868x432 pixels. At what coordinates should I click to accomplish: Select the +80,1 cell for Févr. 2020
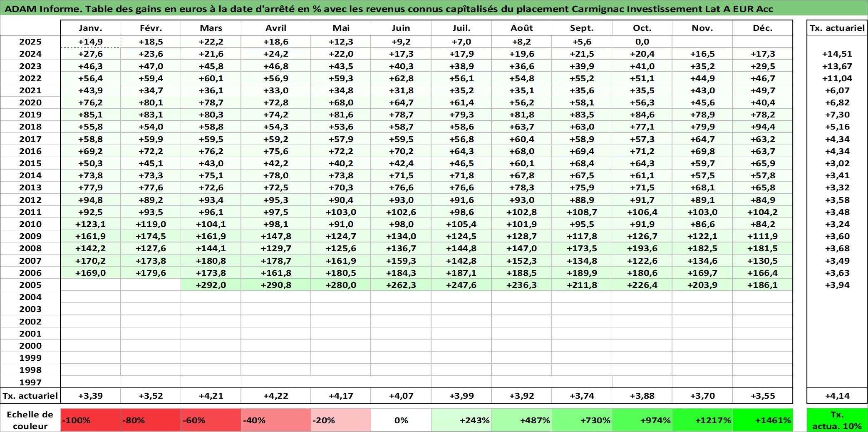pos(151,102)
